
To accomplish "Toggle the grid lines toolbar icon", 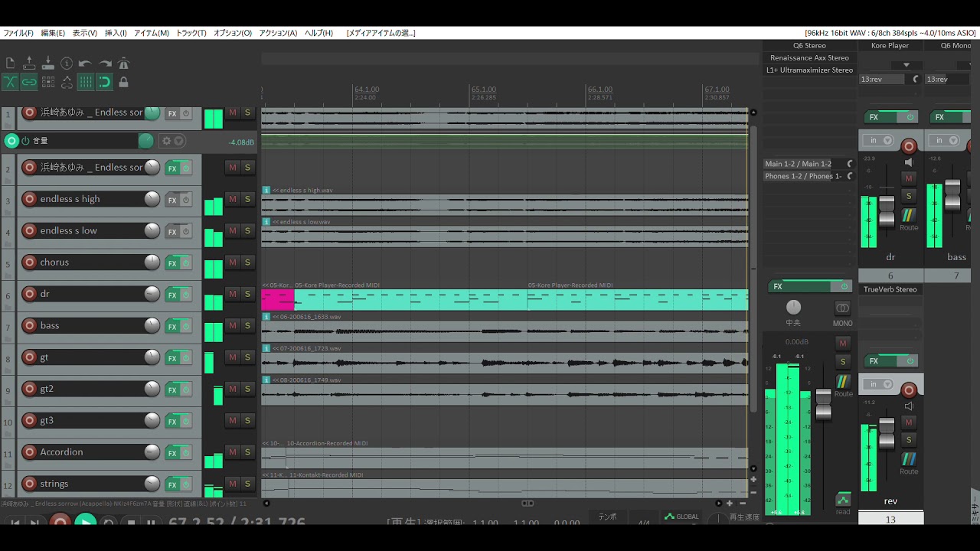I will coord(86,82).
